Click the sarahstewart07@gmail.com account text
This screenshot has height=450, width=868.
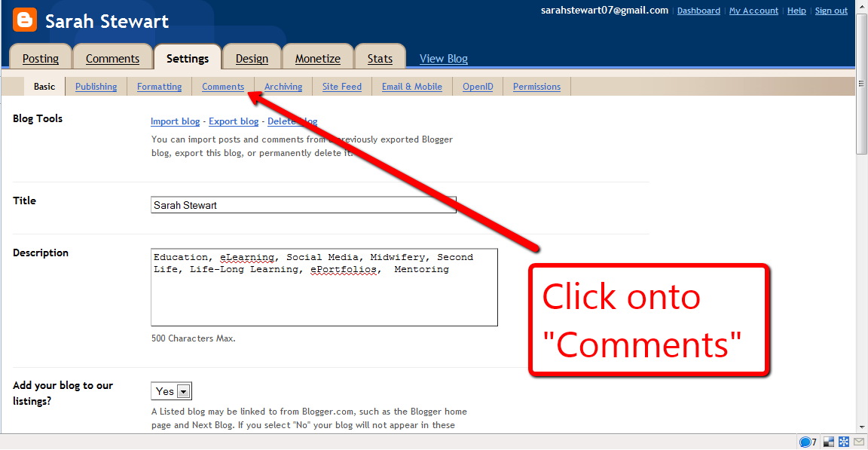[x=604, y=10]
